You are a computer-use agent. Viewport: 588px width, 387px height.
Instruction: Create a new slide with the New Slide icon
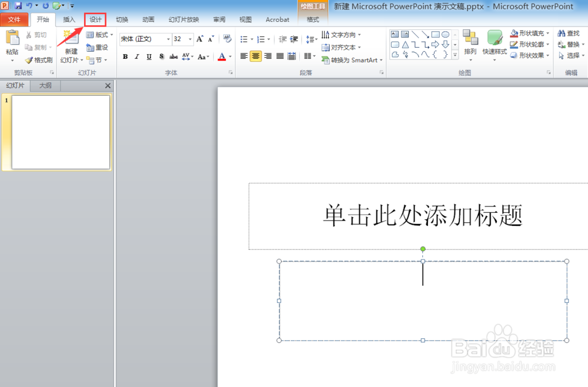click(71, 39)
